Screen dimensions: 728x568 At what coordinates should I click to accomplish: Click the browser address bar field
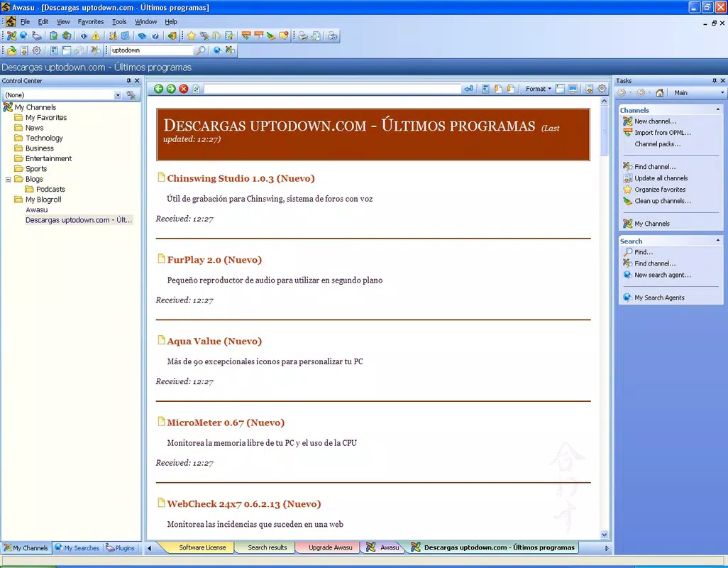click(333, 89)
